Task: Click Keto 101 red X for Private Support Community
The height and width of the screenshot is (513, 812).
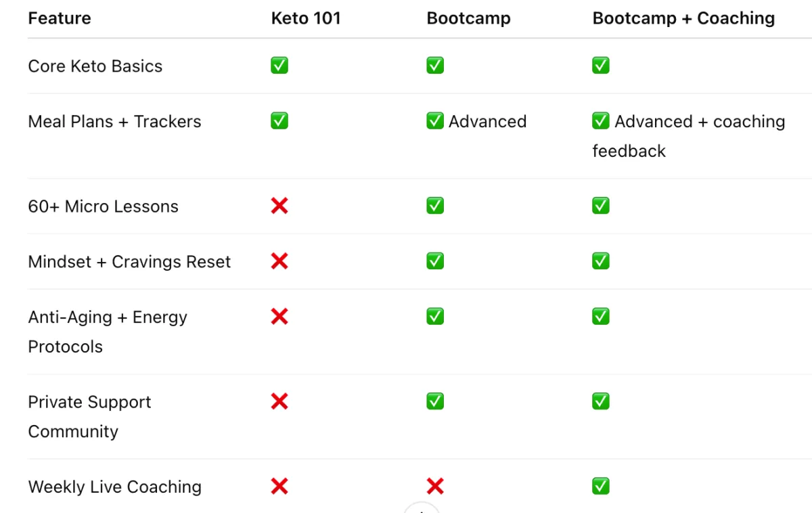Action: [279, 402]
